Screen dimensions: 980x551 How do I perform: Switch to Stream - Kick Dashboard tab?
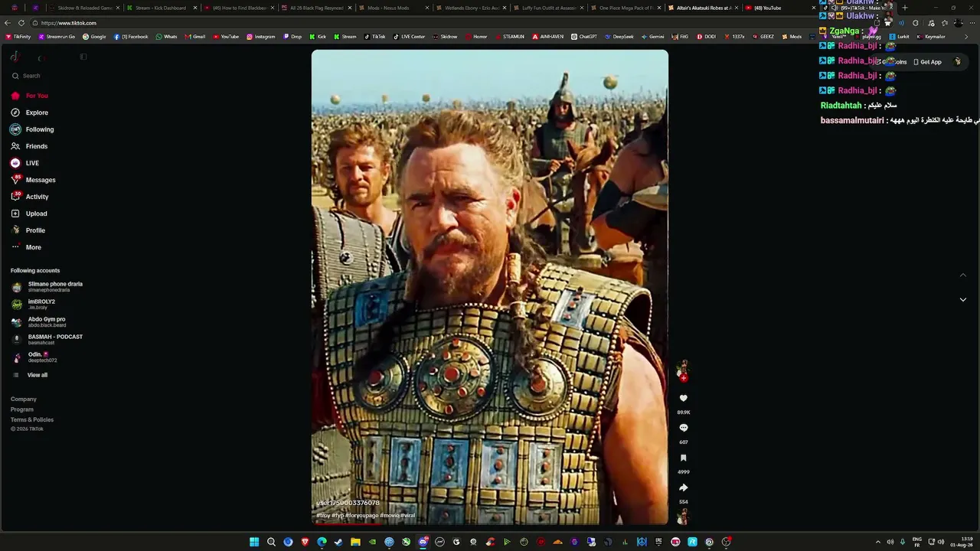(162, 8)
